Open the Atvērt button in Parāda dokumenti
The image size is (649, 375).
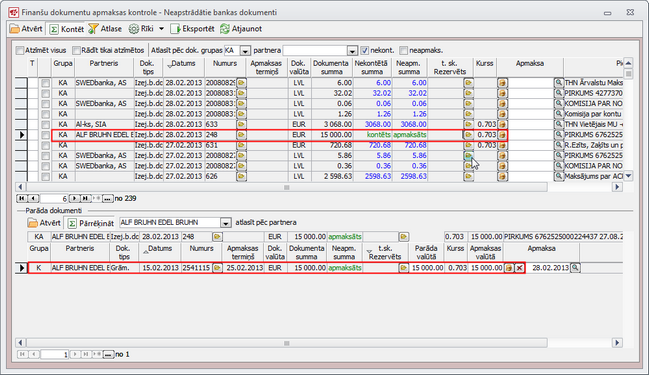pos(44,223)
